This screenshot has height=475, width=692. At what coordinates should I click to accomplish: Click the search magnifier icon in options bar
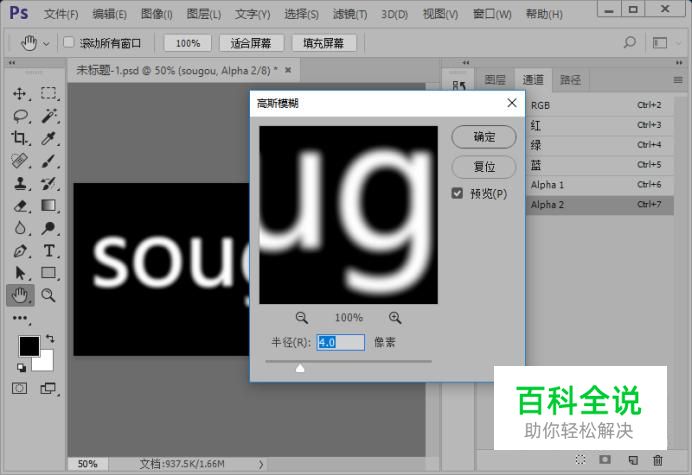pos(630,42)
